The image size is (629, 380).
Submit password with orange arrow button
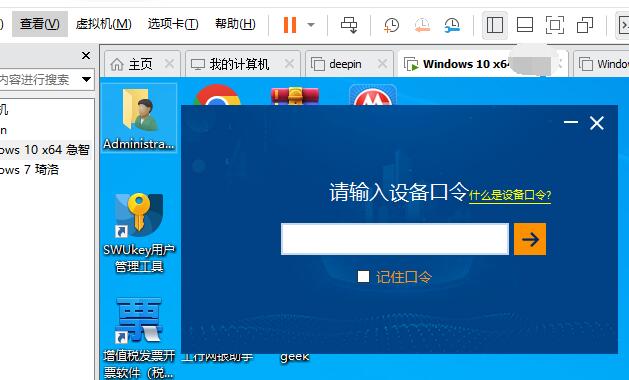click(530, 239)
